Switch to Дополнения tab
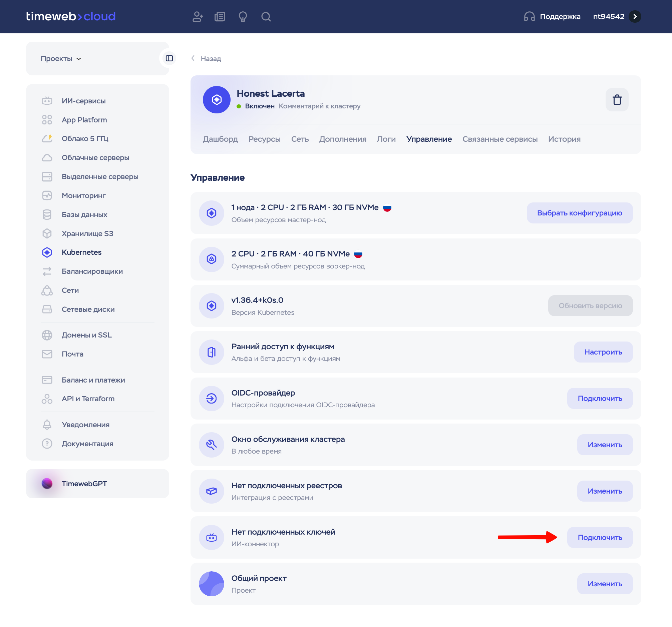The image size is (672, 627). 343,139
